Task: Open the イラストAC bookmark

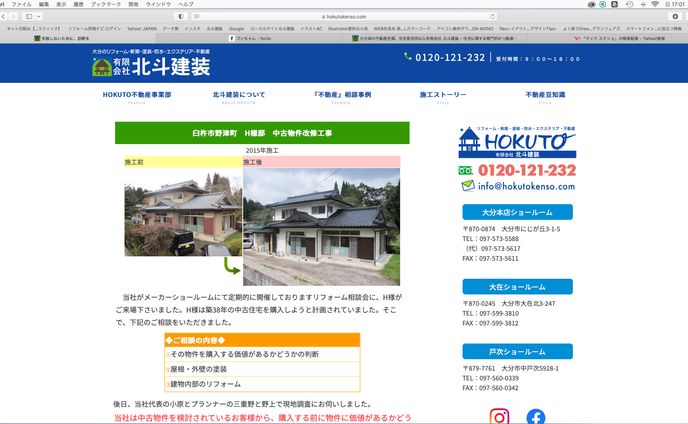Action: [x=311, y=29]
